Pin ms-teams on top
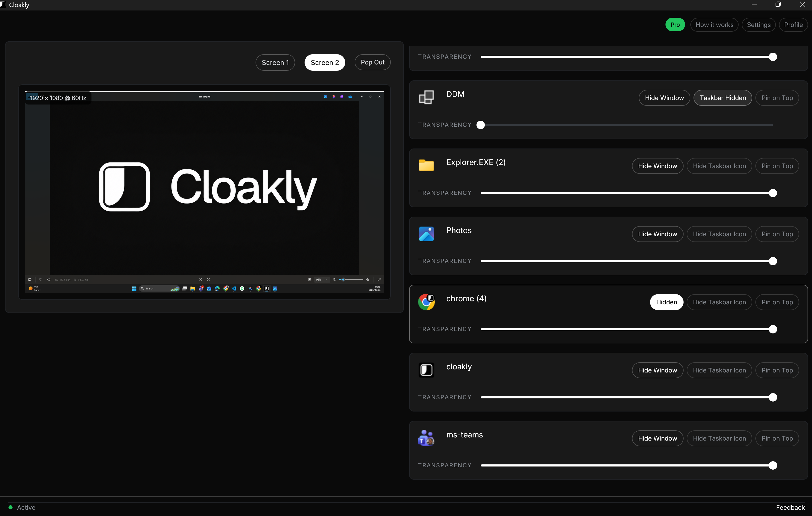 pos(777,438)
